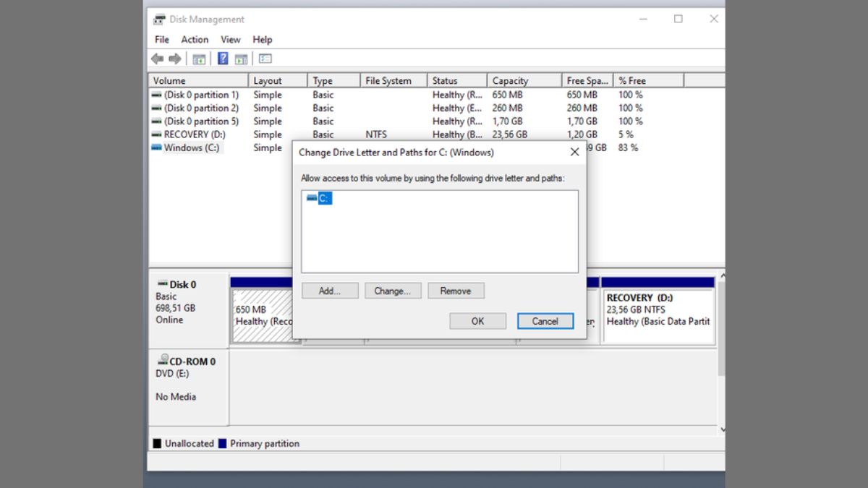
Task: Maximize the Disk Management window
Action: pos(678,20)
